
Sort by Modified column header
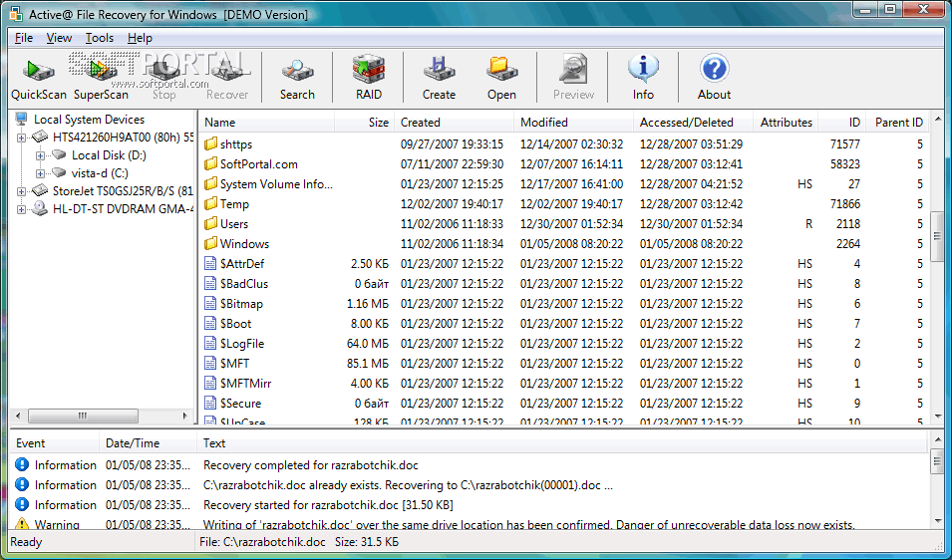tap(573, 122)
